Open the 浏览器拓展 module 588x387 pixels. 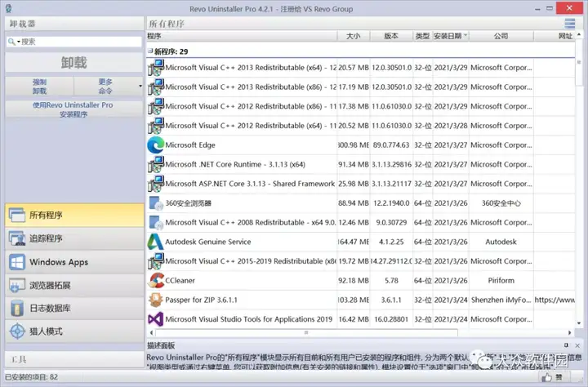click(74, 285)
